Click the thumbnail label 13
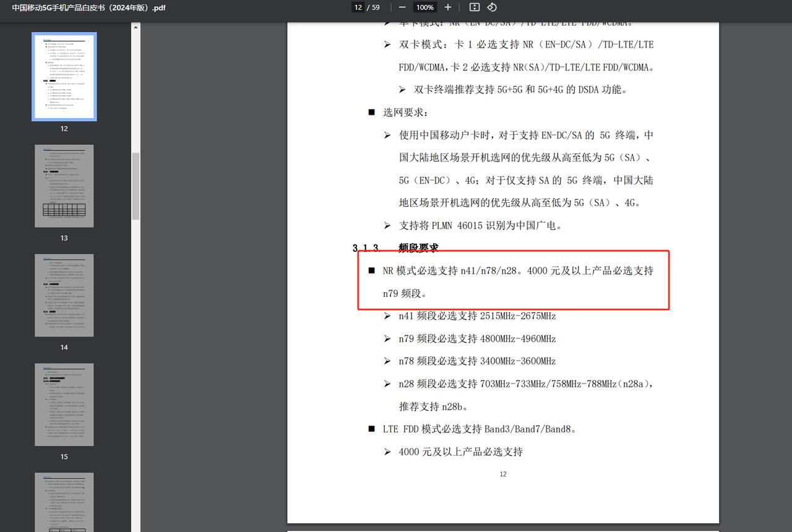This screenshot has width=792, height=532. coord(64,238)
